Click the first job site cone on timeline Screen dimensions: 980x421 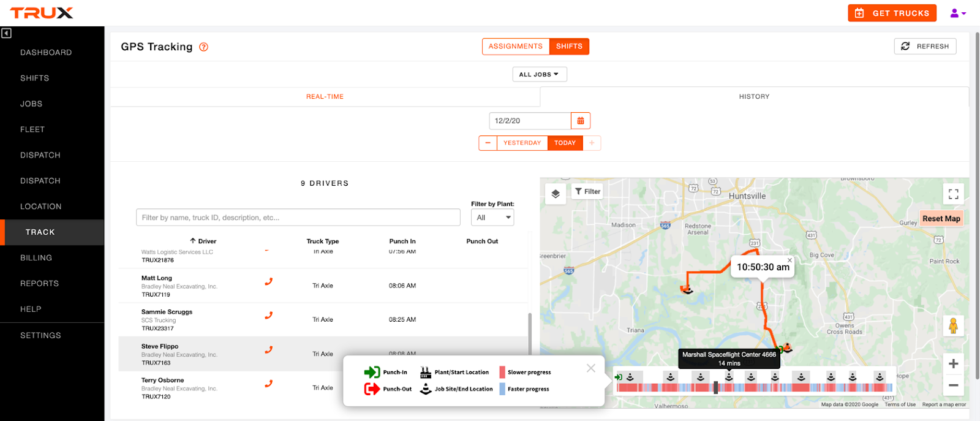click(x=630, y=377)
